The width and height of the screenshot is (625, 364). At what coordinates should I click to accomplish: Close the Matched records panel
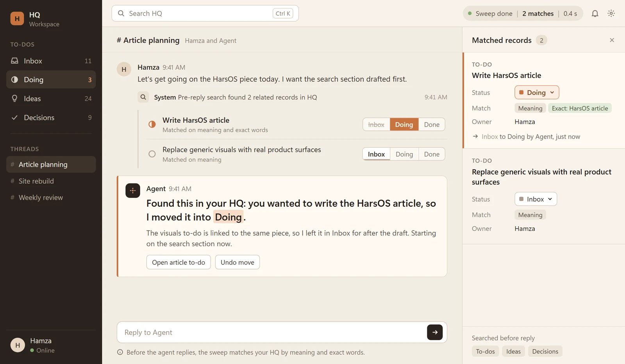(612, 40)
